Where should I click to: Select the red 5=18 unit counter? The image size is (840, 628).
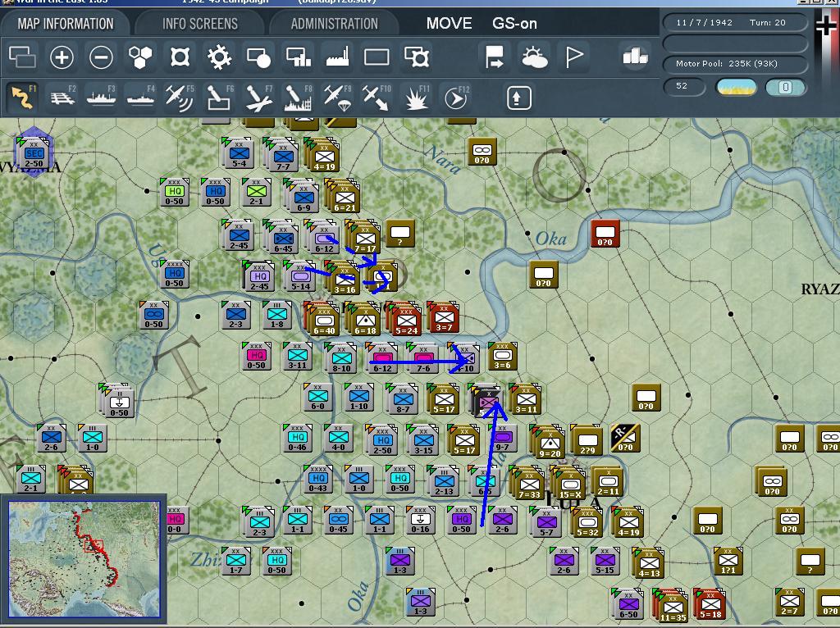[x=710, y=604]
